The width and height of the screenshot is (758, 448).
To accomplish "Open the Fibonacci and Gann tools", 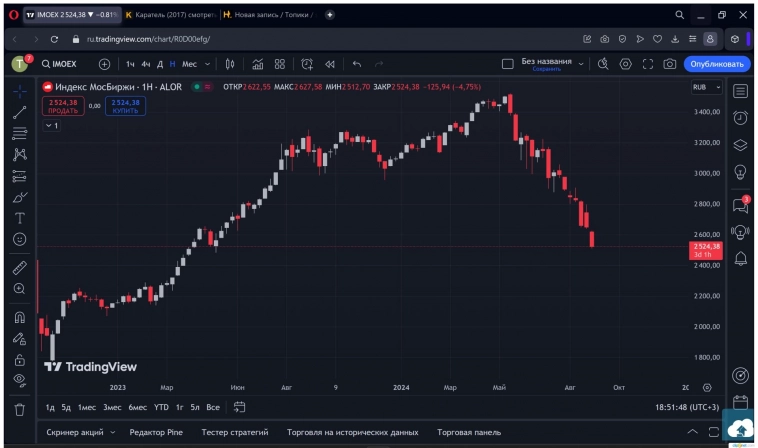I will pos(20,133).
